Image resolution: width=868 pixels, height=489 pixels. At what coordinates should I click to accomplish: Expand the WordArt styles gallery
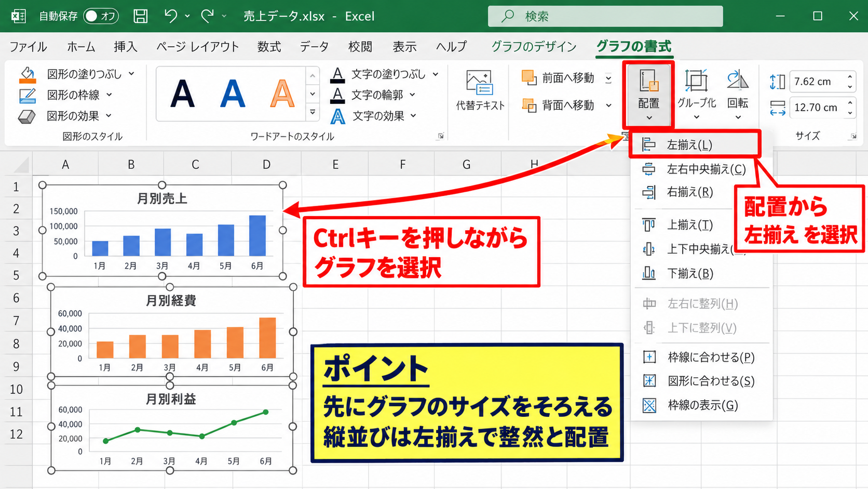(x=313, y=112)
